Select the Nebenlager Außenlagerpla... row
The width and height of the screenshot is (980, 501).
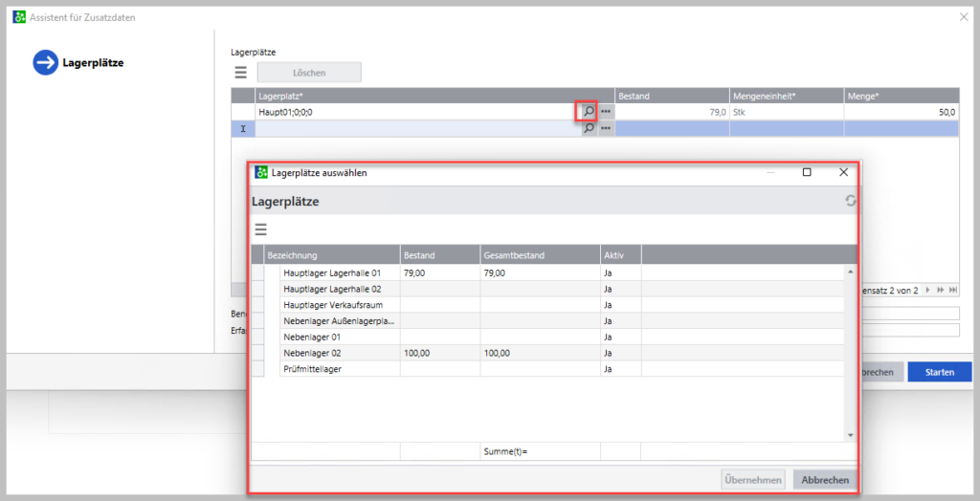[x=548, y=321]
